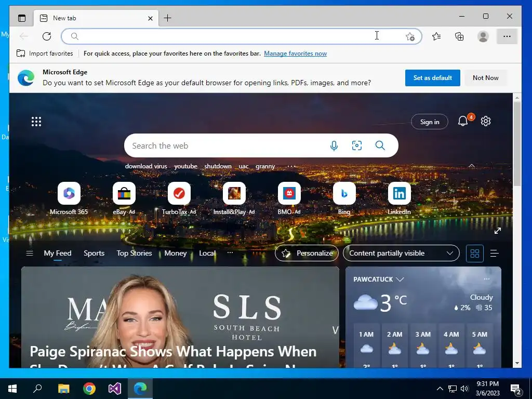Click the Sign in button

coord(430,122)
